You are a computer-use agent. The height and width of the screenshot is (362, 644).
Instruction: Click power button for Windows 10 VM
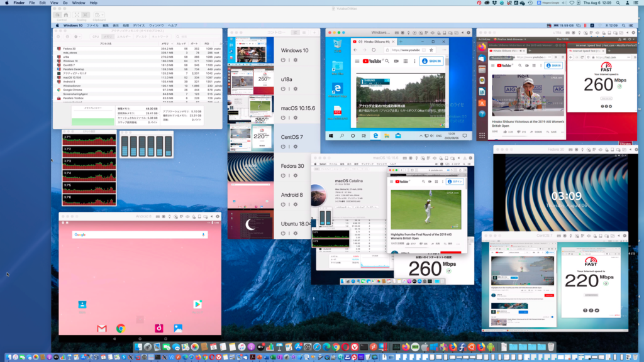click(x=283, y=60)
